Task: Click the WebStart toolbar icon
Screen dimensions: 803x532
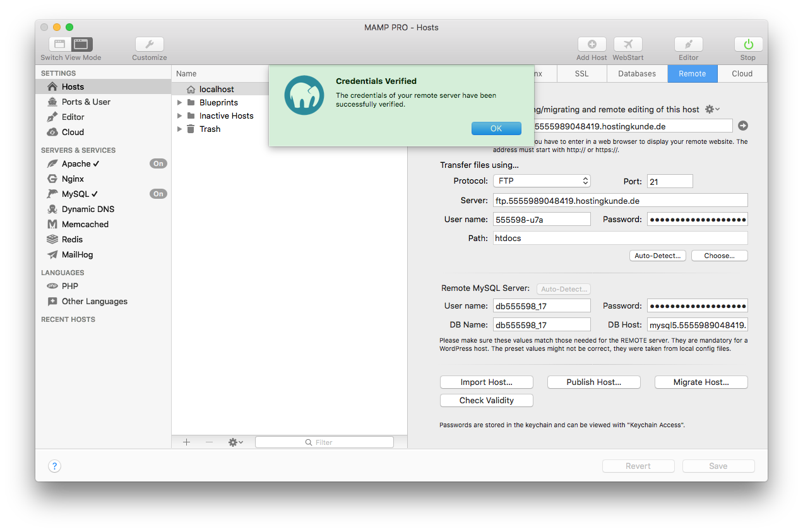Action: point(628,44)
